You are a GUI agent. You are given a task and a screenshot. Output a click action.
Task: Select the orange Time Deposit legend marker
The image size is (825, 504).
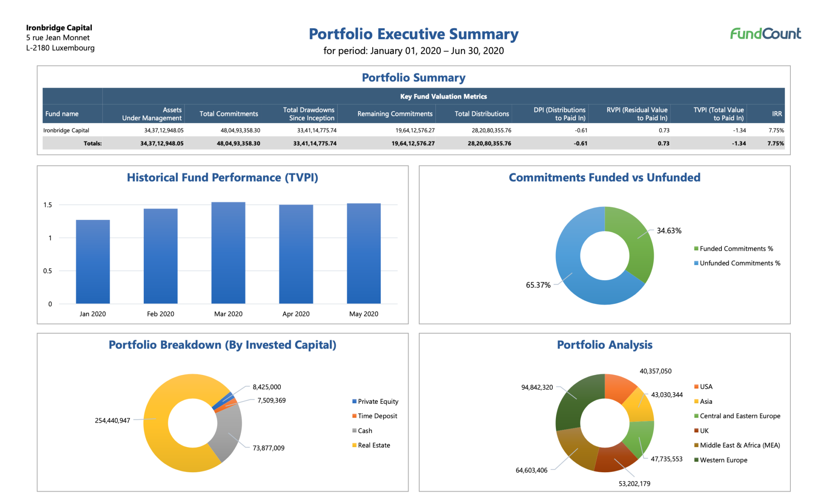click(354, 416)
